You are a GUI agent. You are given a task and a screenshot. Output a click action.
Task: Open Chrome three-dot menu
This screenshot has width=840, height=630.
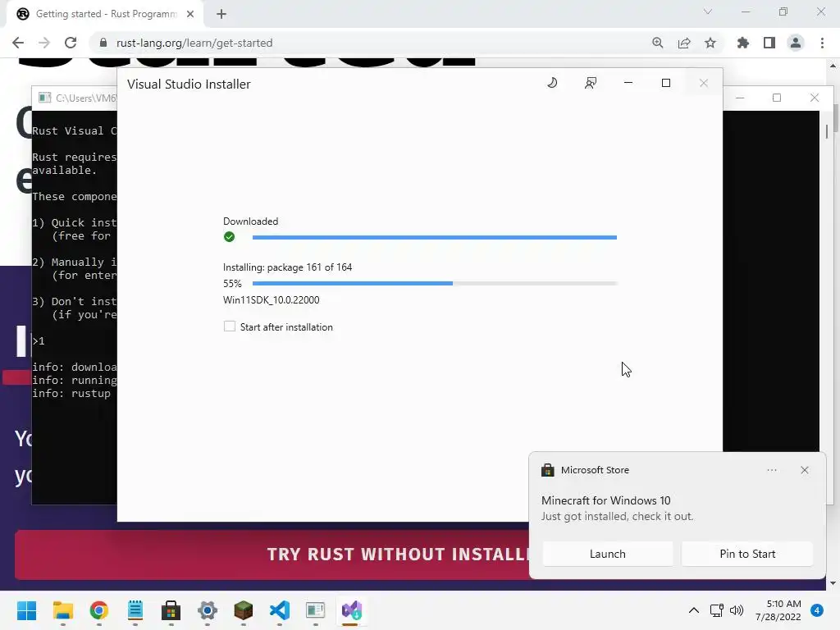822,43
